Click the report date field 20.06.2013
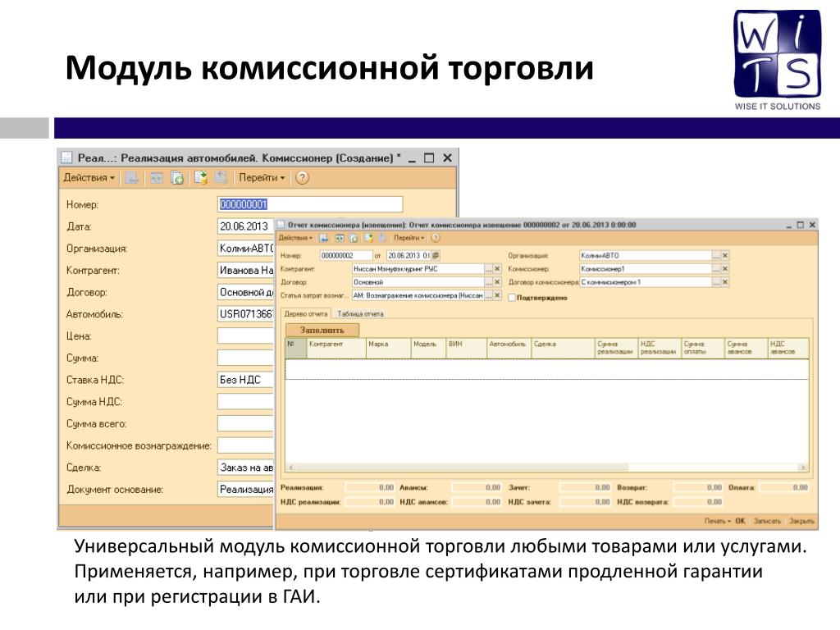This screenshot has width=840, height=630. pyautogui.click(x=409, y=256)
